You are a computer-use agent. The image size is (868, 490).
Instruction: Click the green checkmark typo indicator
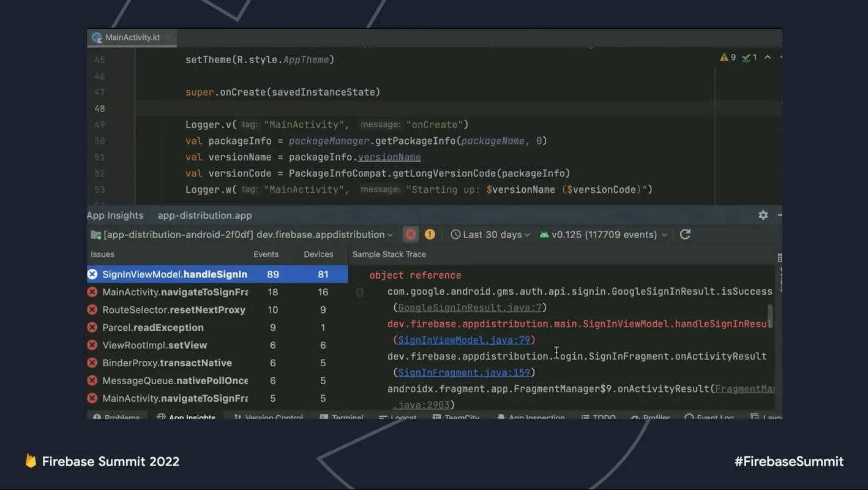coord(749,57)
